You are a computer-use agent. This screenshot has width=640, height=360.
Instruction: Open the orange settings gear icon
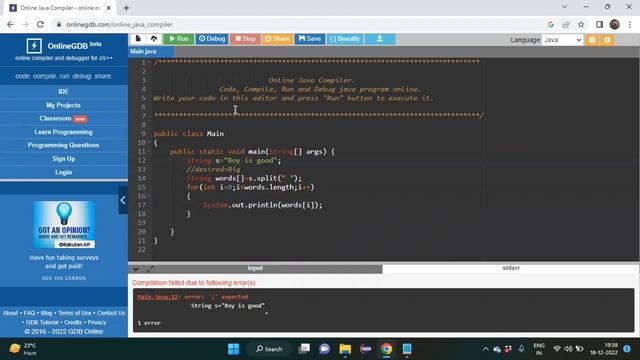coord(607,40)
